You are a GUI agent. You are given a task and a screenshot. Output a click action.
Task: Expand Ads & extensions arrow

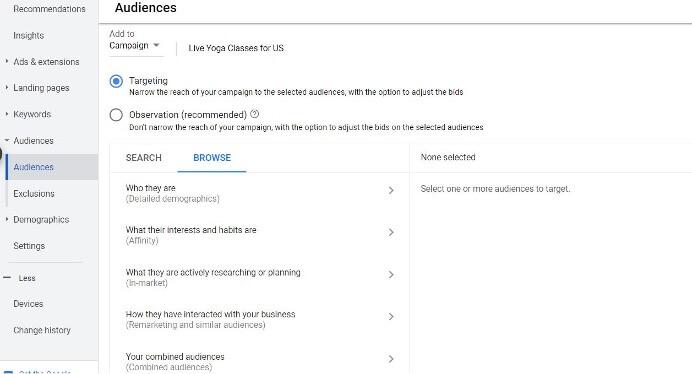tap(7, 61)
